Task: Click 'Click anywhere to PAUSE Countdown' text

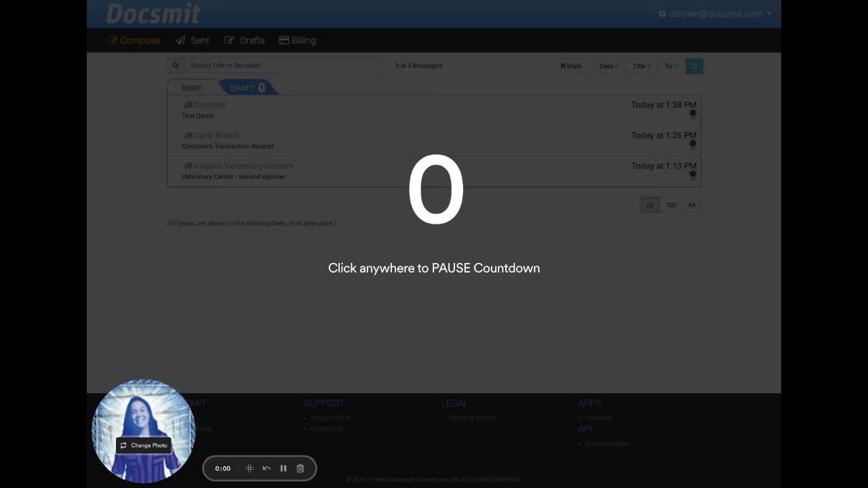Action: (434, 268)
